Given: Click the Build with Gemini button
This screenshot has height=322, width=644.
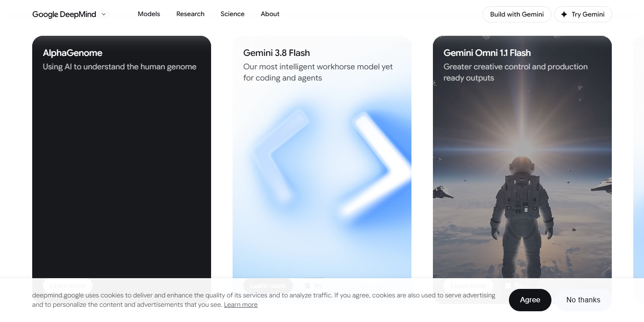Looking at the screenshot, I should 517,14.
